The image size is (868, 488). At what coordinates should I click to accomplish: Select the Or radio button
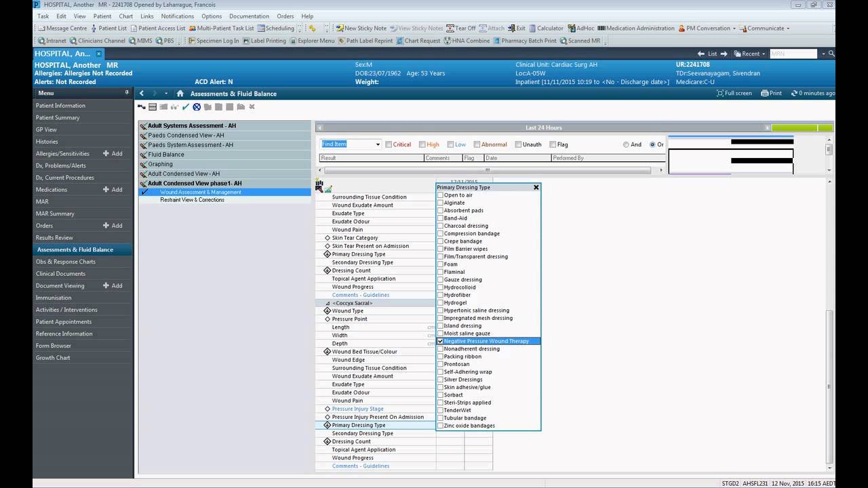point(652,144)
